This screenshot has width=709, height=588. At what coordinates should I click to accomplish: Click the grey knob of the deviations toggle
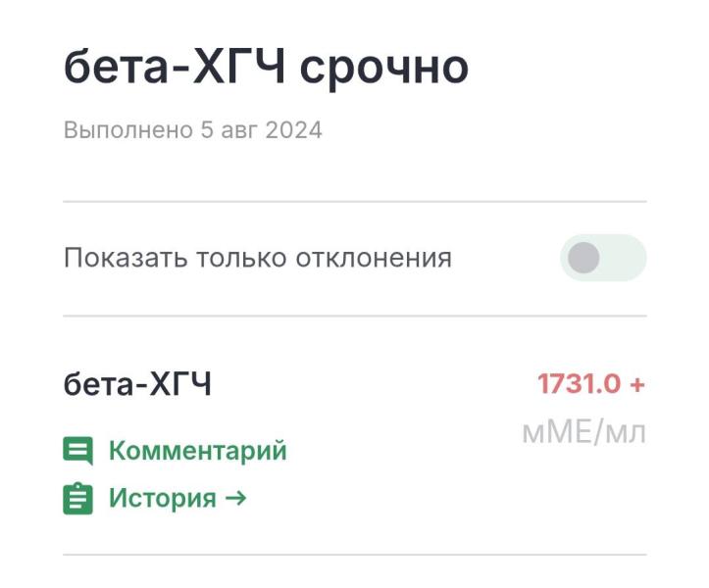coord(584,259)
